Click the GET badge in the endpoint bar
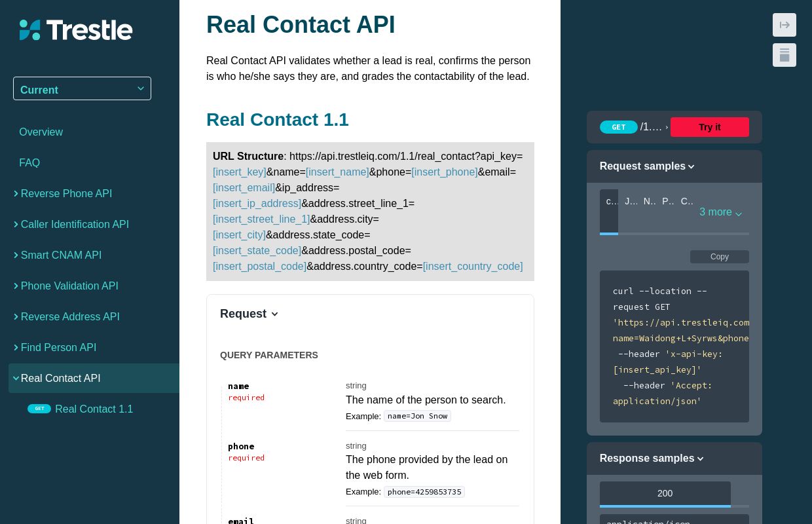This screenshot has width=812, height=524. tap(619, 127)
